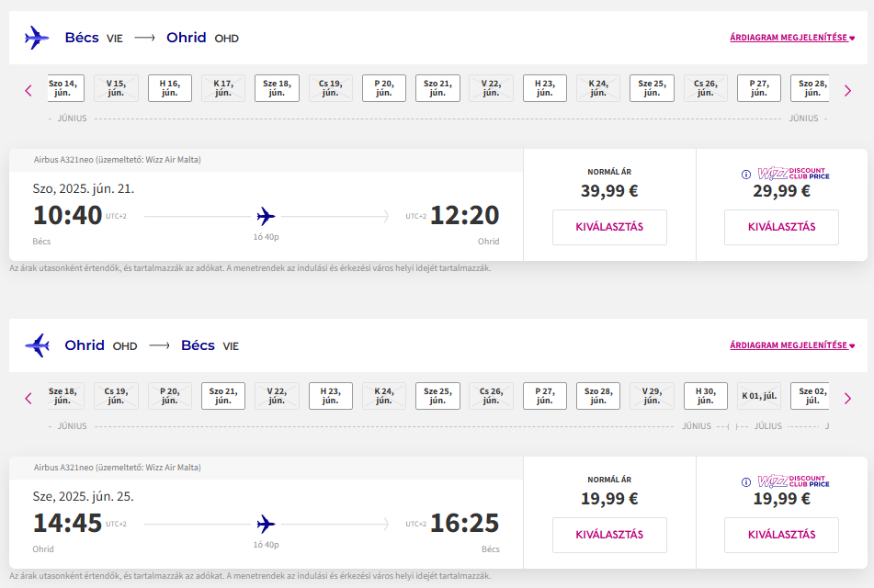874x588 pixels.
Task: Show later dates for Ohrid to Bécs
Action: click(x=847, y=398)
